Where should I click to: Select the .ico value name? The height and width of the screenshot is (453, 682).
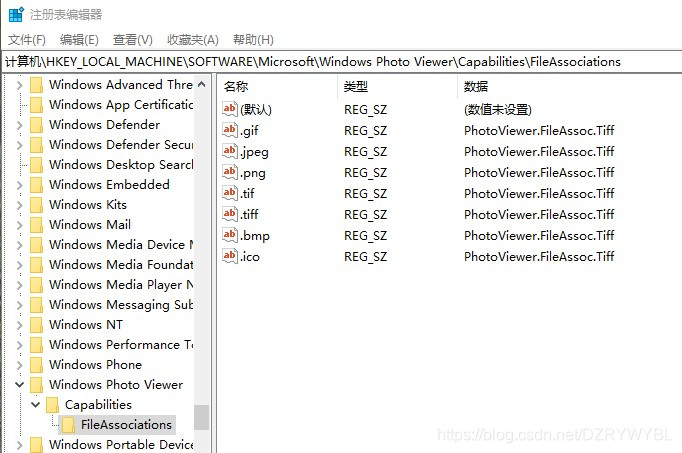250,256
